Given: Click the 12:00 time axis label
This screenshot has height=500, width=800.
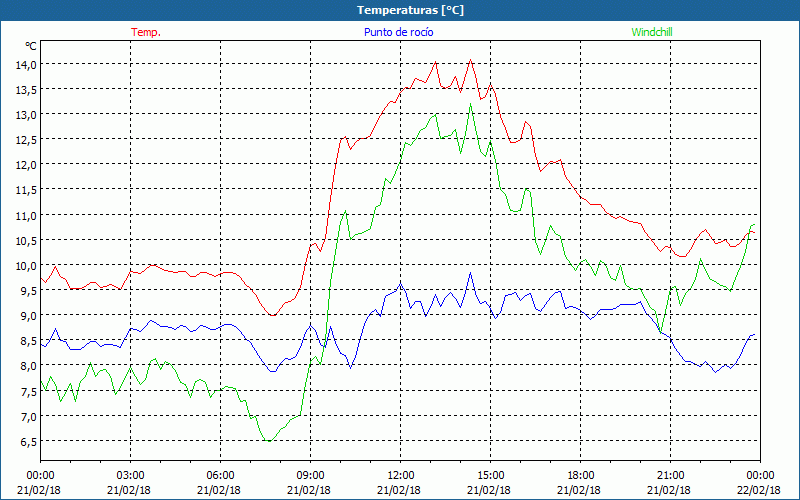Looking at the screenshot, I should point(401,476).
